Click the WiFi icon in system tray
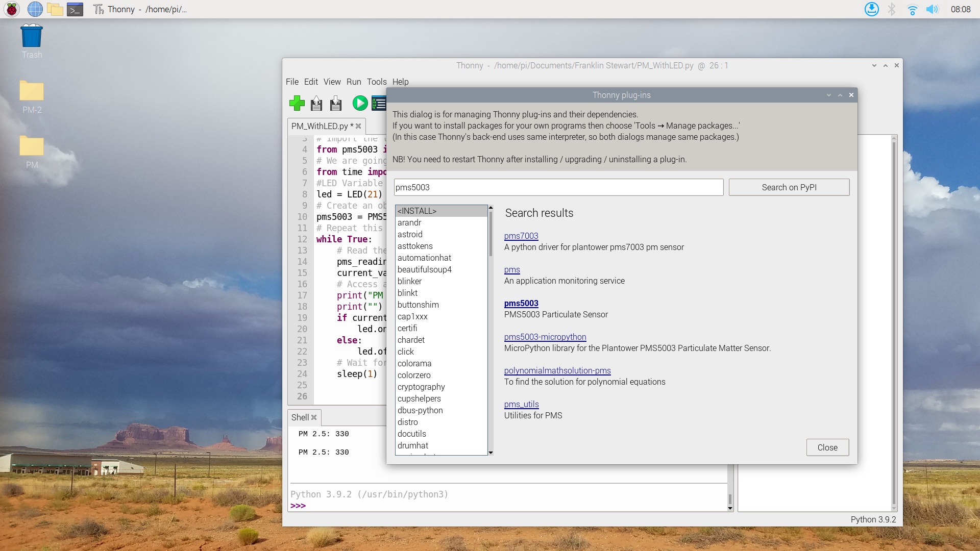980x551 pixels. [913, 9]
